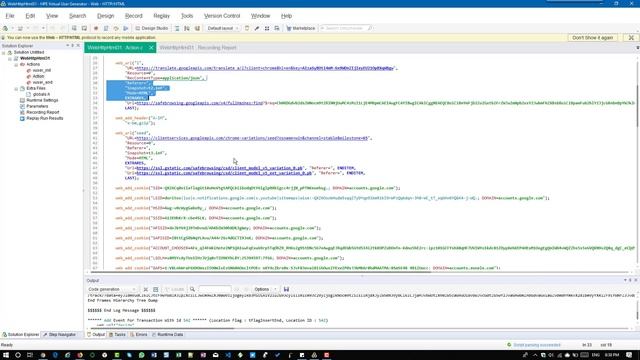Open the Replay menu
Viewport: 640px width, 360px height.
pyautogui.click(x=161, y=16)
